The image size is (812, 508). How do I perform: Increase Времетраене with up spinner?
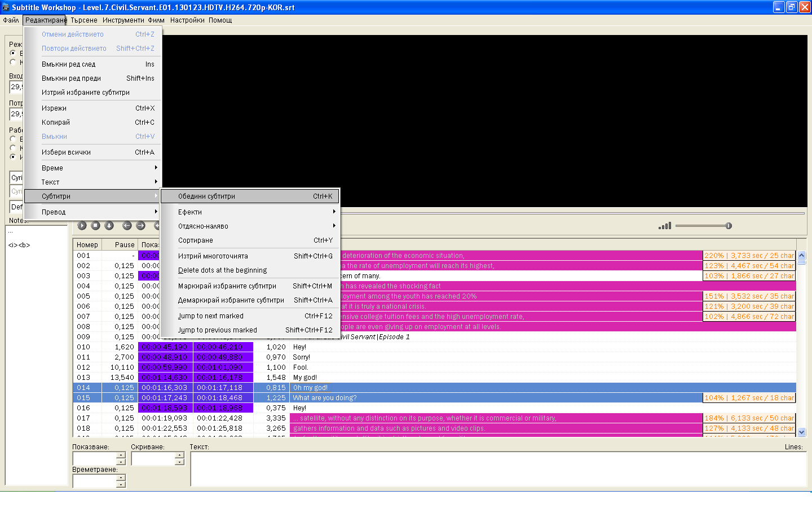[x=121, y=478]
